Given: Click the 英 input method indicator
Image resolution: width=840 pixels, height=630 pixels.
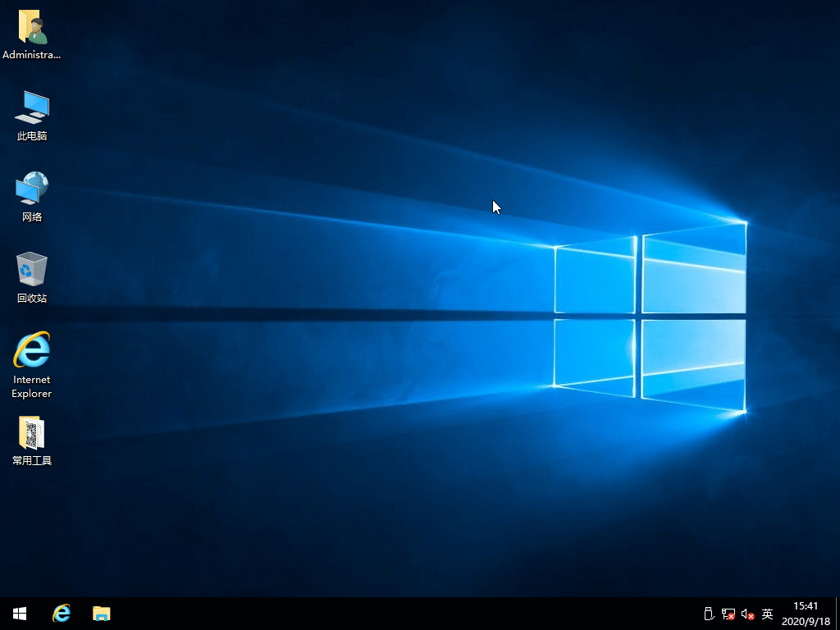Looking at the screenshot, I should tap(767, 614).
